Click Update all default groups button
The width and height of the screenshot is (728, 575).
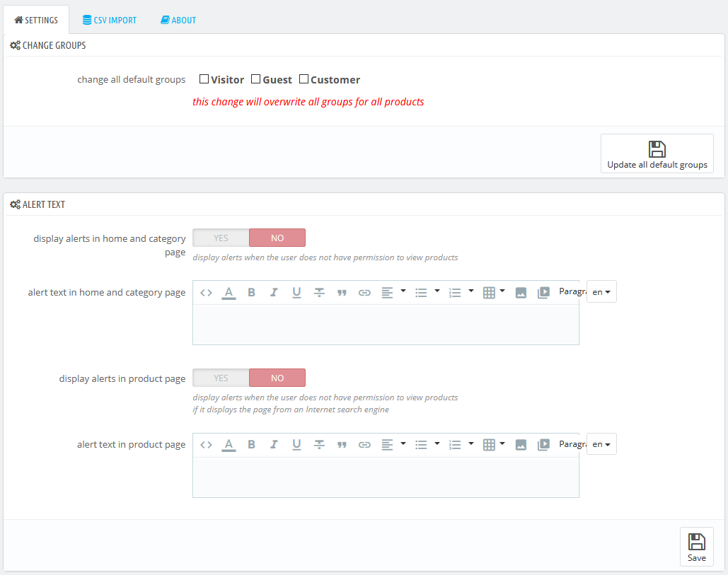(657, 153)
